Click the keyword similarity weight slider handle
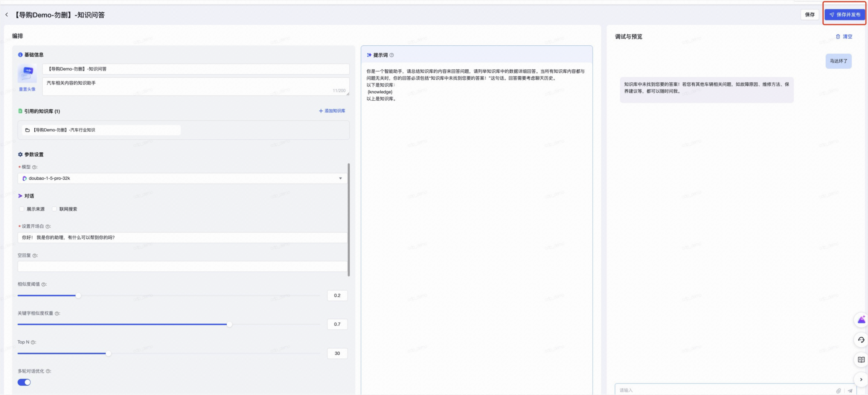 [229, 325]
